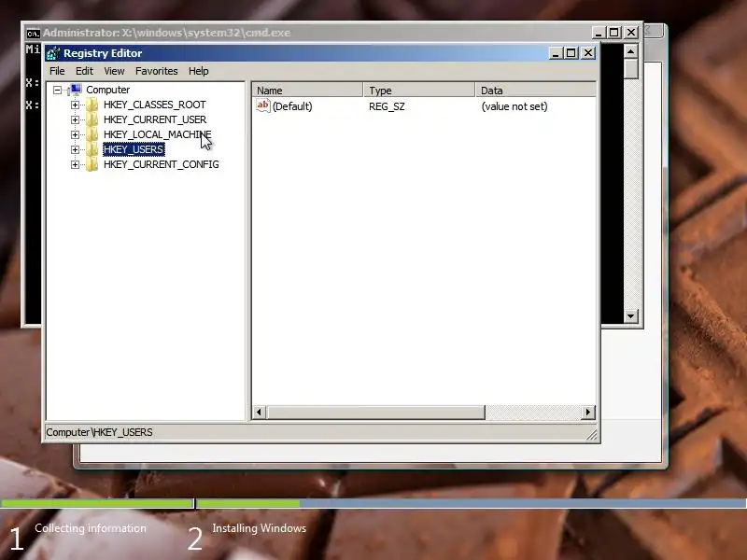Click the Installing Windows progress bar

click(x=472, y=503)
